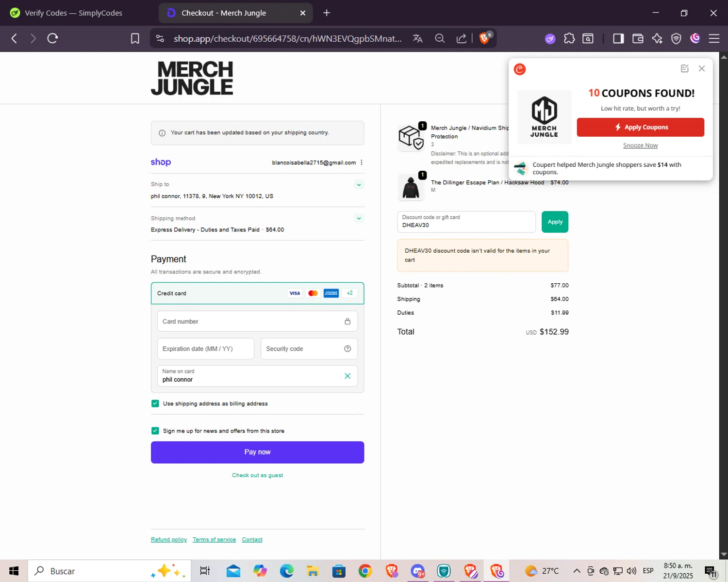
Task: Open new tab with plus button
Action: pos(327,13)
